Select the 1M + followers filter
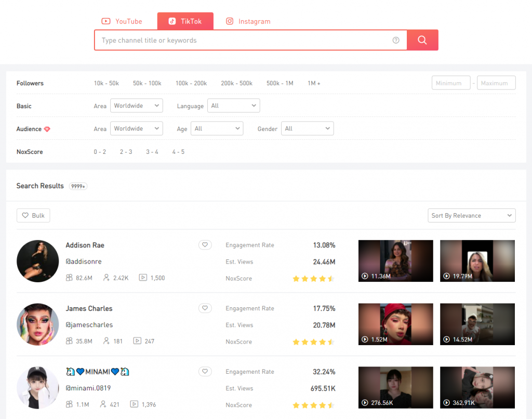The width and height of the screenshot is (532, 419). [314, 83]
